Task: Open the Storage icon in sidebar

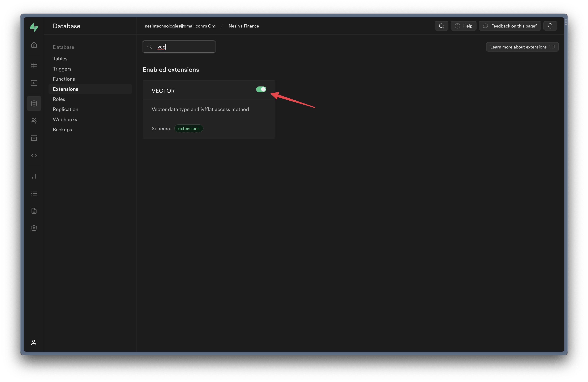Action: point(34,138)
